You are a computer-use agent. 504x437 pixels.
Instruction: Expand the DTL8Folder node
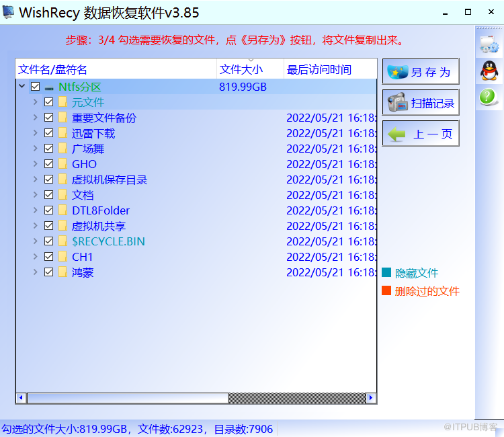[x=36, y=210]
